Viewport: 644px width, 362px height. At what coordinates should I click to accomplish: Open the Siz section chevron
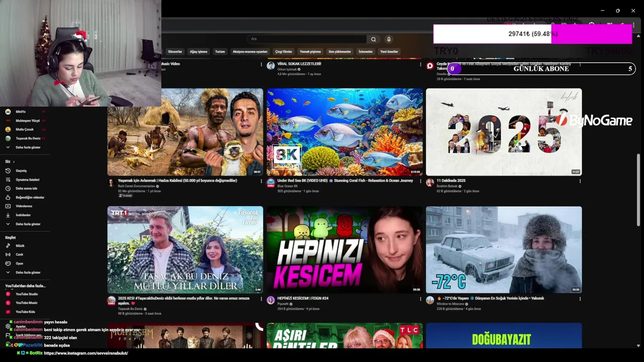(x=14, y=162)
